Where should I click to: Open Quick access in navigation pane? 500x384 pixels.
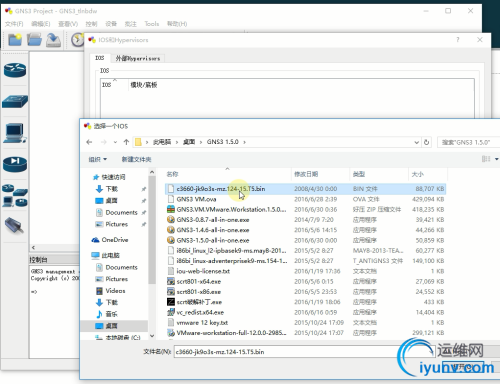113,177
